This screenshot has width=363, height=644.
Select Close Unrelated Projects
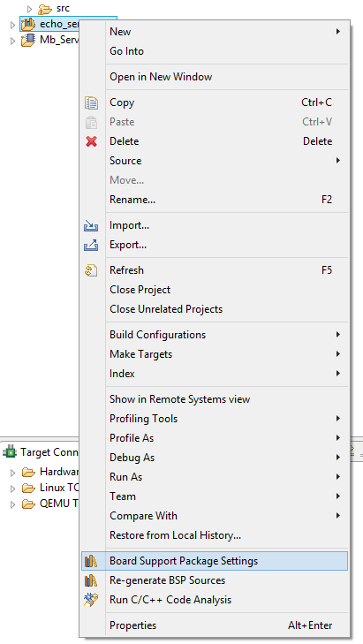pyautogui.click(x=215, y=309)
